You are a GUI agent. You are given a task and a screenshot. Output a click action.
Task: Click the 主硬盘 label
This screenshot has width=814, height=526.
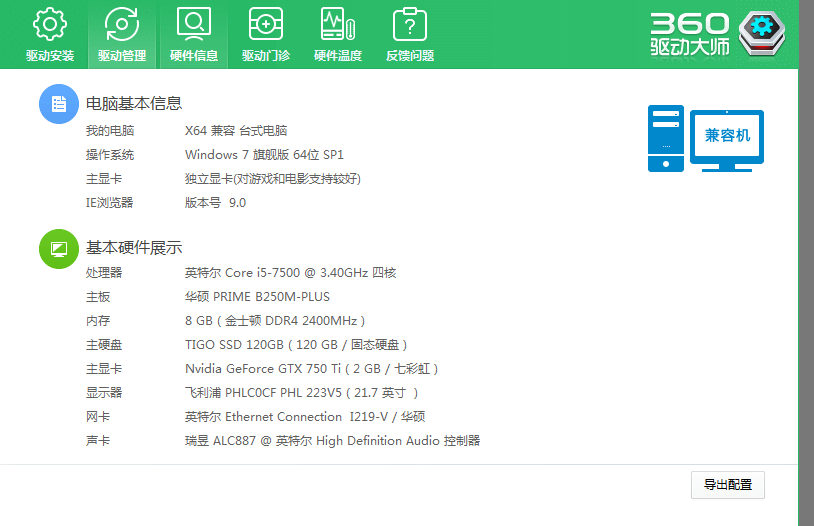(104, 344)
